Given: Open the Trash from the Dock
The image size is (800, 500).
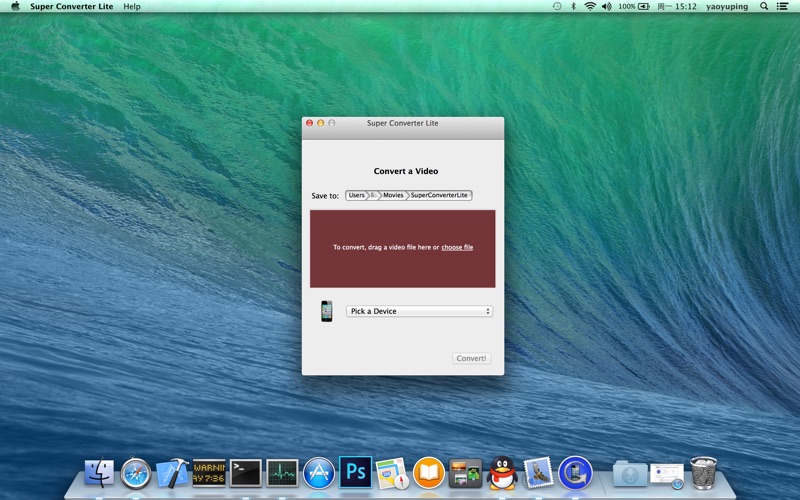Looking at the screenshot, I should (x=704, y=473).
